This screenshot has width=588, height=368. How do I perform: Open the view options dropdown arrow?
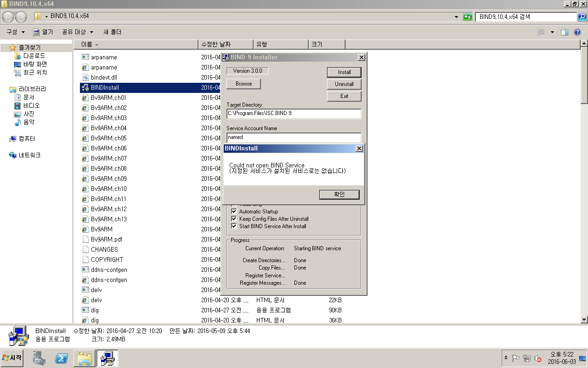(x=552, y=32)
